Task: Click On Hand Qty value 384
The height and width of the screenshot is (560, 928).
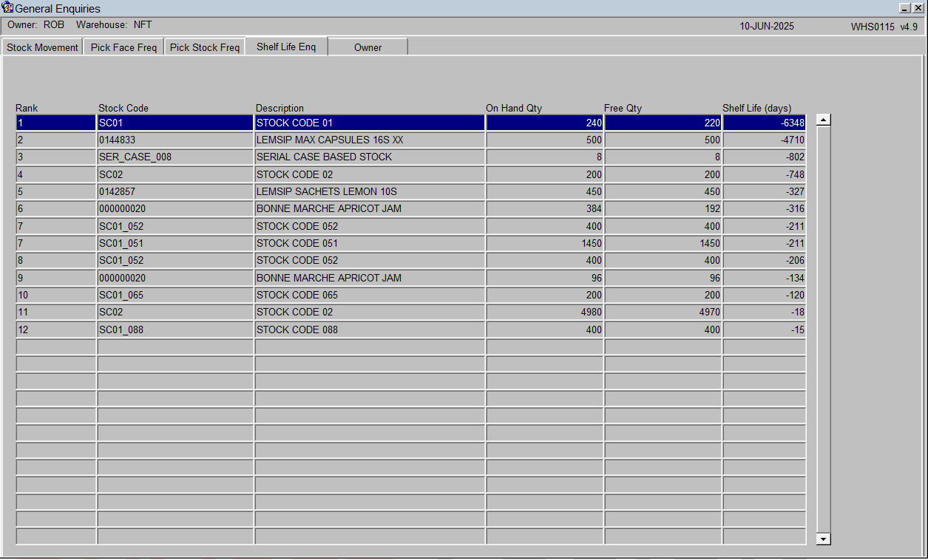Action: pos(545,208)
